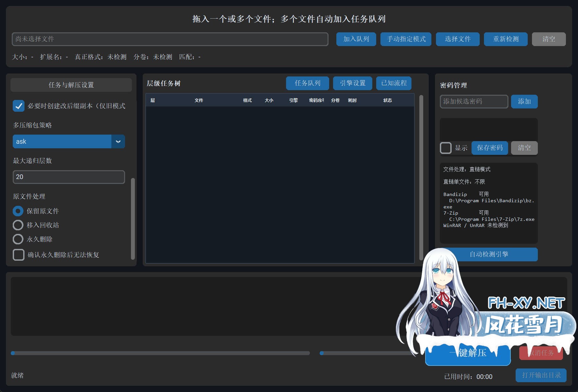578x392 pixels.
Task: Toggle 必要时创建改后缀副本 checkbox
Action: coord(19,106)
